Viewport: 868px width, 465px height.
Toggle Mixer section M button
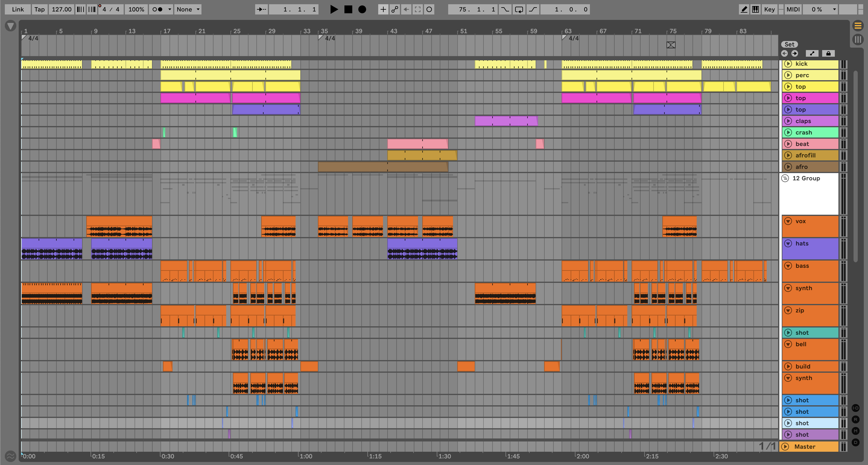[856, 431]
